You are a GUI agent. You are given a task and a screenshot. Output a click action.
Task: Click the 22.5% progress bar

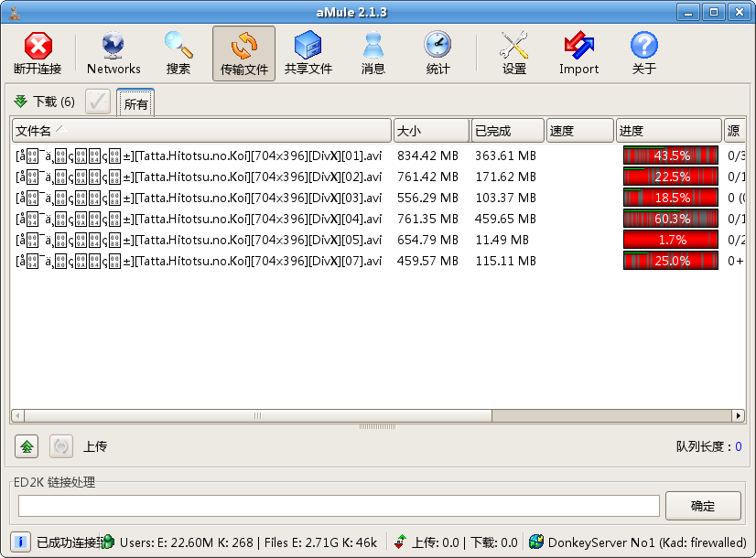tap(671, 177)
